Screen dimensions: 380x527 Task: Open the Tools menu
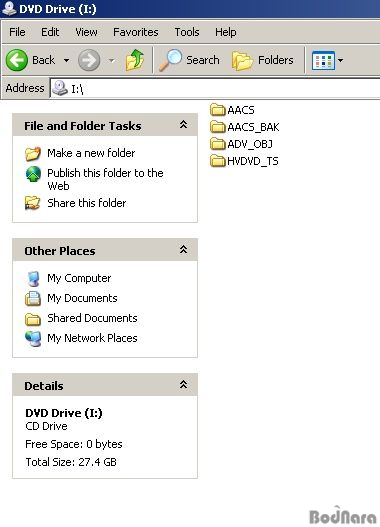pos(187,32)
